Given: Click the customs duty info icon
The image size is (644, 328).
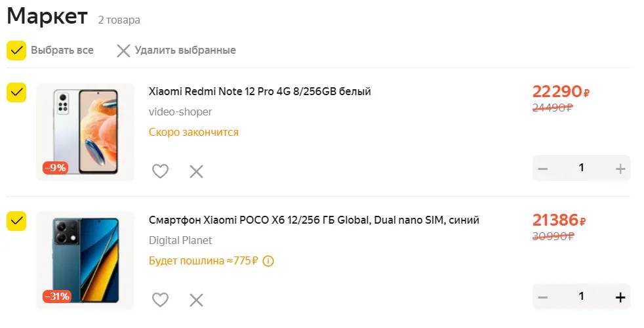Looking at the screenshot, I should 268,260.
